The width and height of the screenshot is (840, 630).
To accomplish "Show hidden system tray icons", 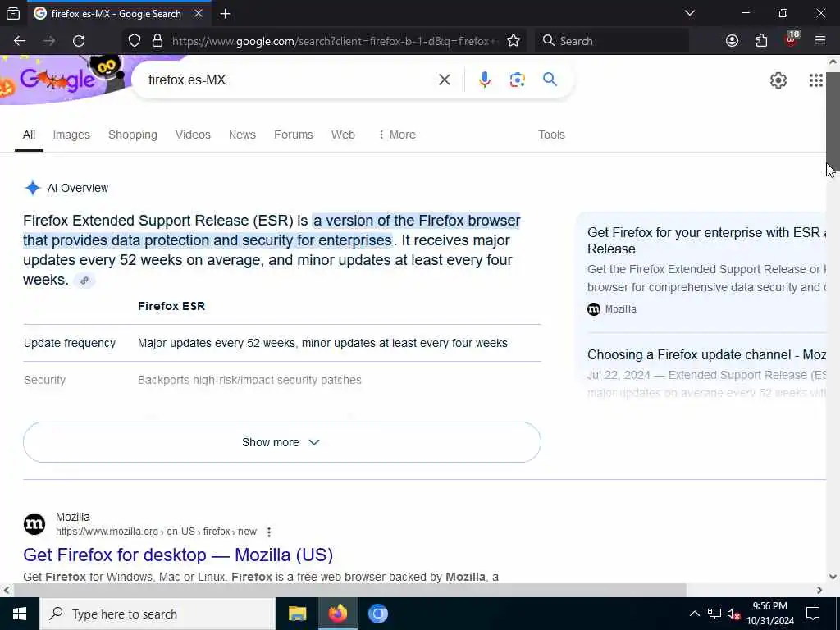I will pyautogui.click(x=694, y=614).
